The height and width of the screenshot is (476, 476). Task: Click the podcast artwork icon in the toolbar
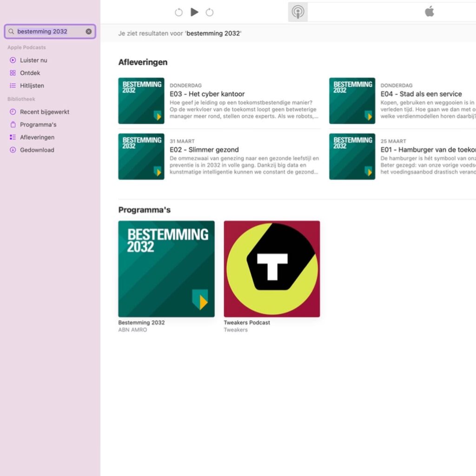297,12
